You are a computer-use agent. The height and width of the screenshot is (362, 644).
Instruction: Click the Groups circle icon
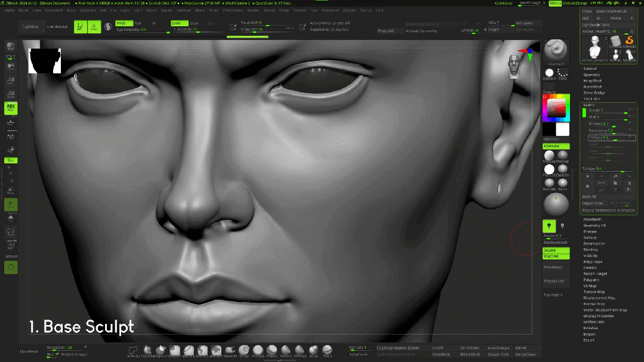[x=11, y=268]
